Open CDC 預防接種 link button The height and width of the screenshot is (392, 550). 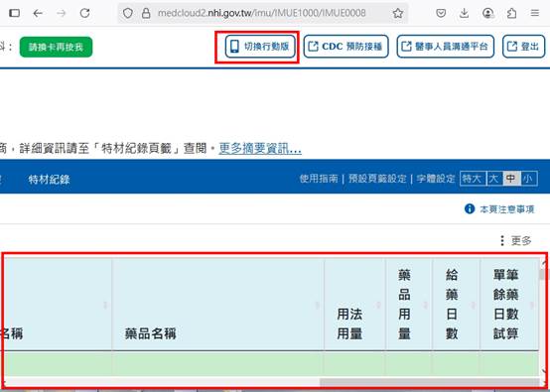345,47
